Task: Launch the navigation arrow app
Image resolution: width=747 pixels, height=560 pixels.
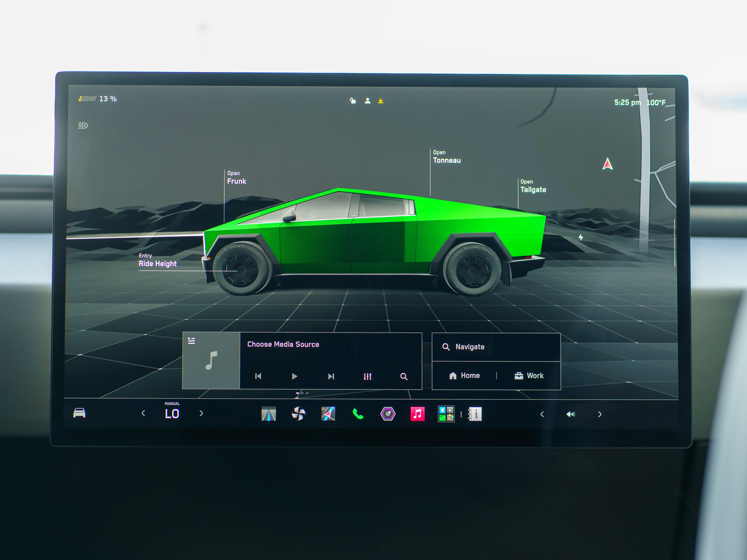Action: tap(328, 414)
